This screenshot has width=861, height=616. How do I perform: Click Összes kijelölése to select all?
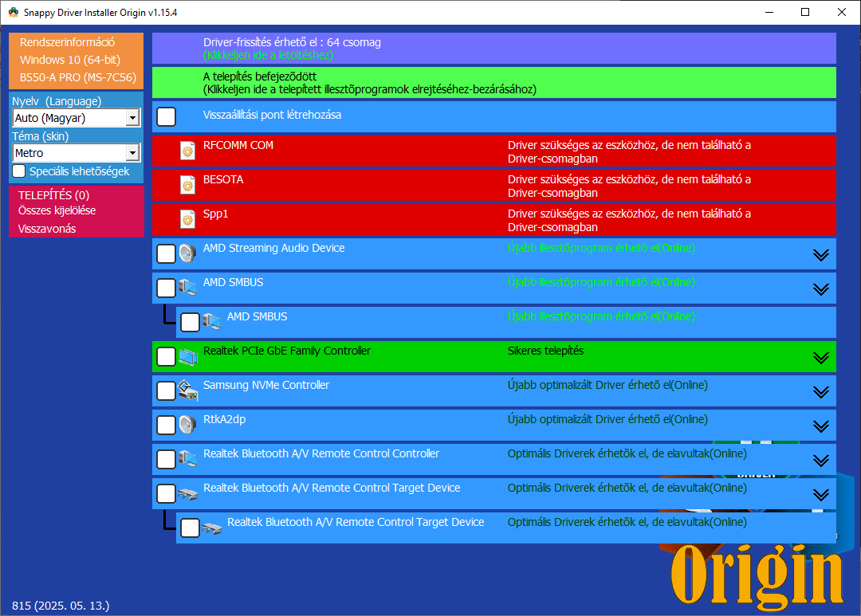click(57, 211)
